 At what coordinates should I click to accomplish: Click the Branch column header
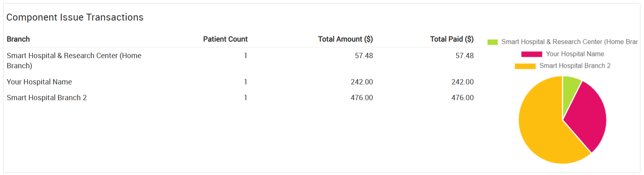point(18,39)
